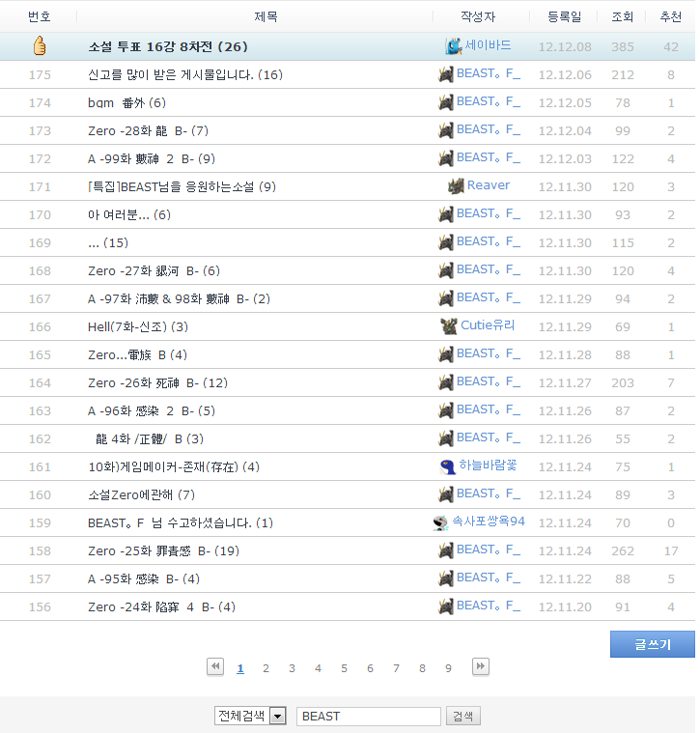The height and width of the screenshot is (733, 700).
Task: Click 속사포쌍욱94 author avatar icon
Action: click(x=440, y=522)
